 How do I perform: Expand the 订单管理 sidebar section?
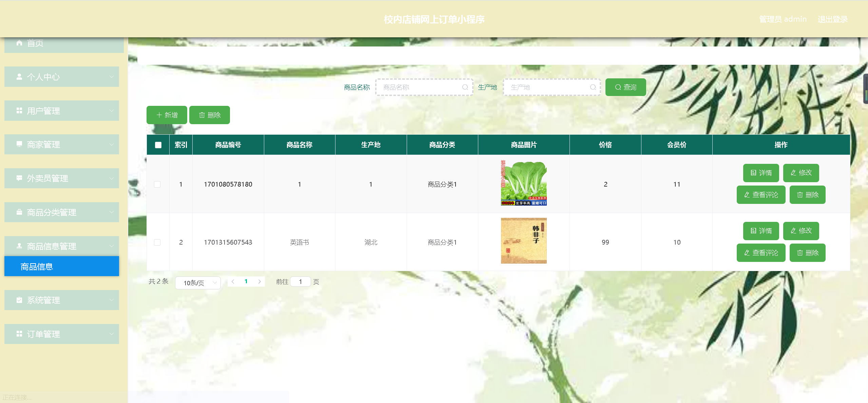tap(62, 334)
